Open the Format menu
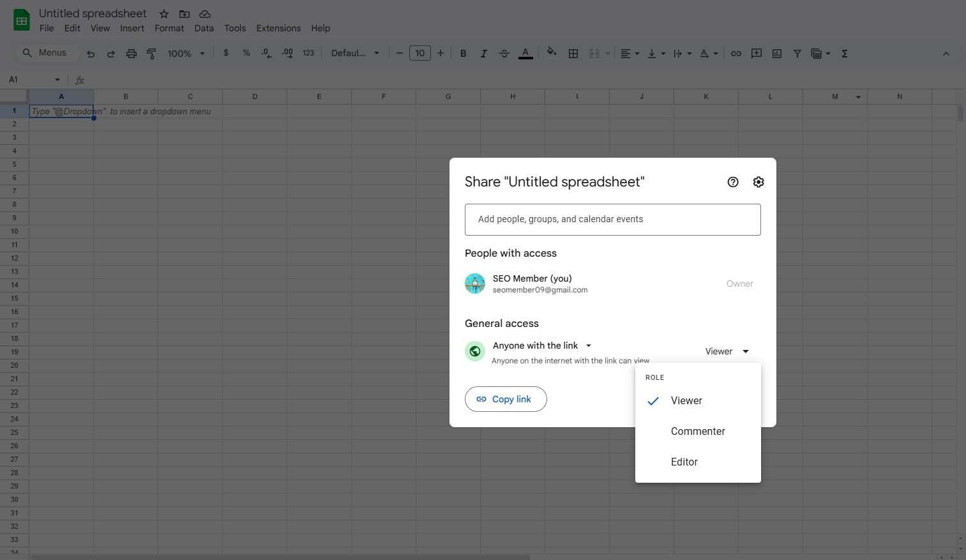This screenshot has height=560, width=966. coord(169,28)
